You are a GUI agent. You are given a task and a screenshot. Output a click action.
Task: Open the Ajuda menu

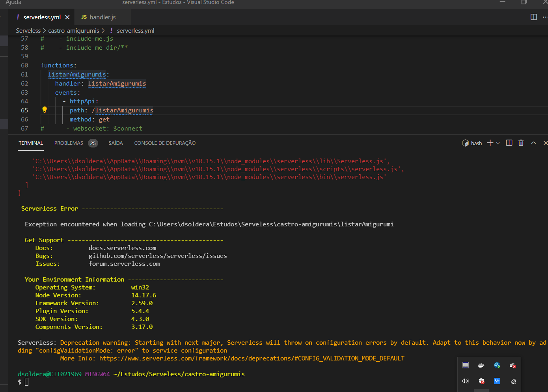click(13, 2)
